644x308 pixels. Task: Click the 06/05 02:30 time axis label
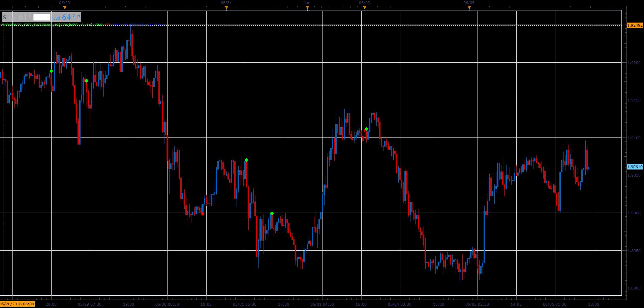coord(477,304)
